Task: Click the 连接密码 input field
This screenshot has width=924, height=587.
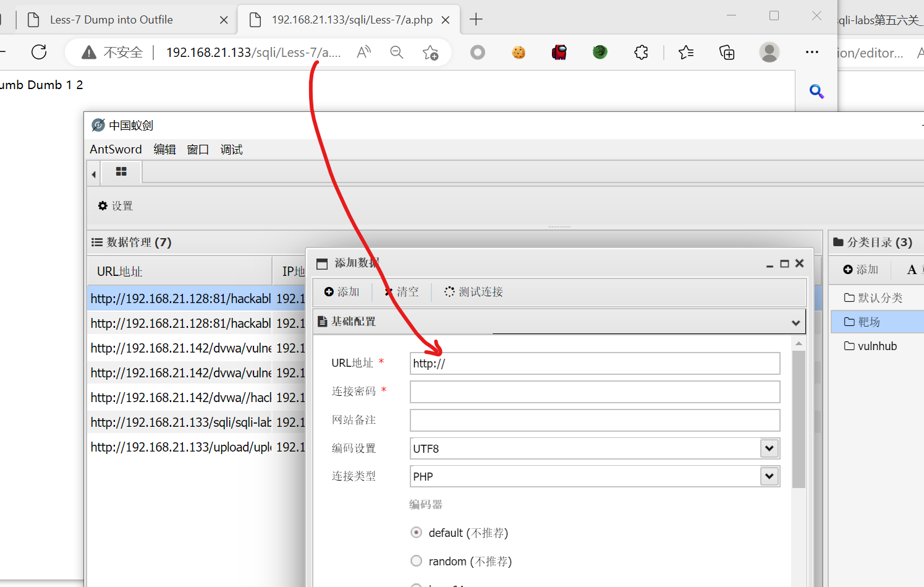Action: (595, 392)
